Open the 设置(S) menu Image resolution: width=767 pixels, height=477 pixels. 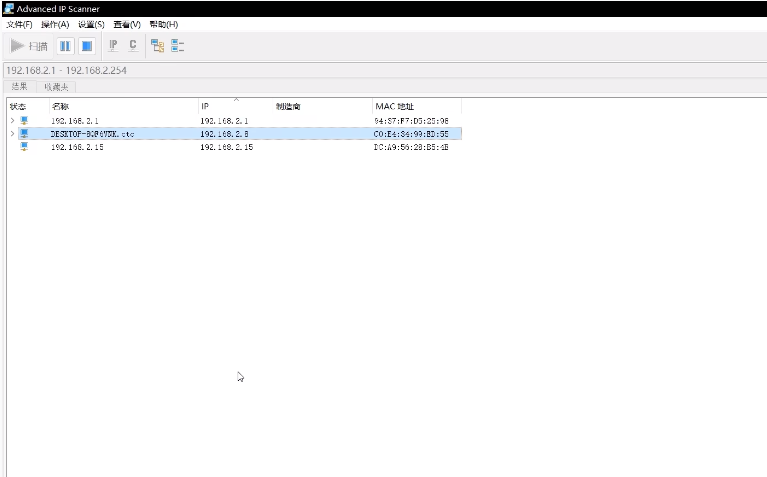[x=91, y=24]
